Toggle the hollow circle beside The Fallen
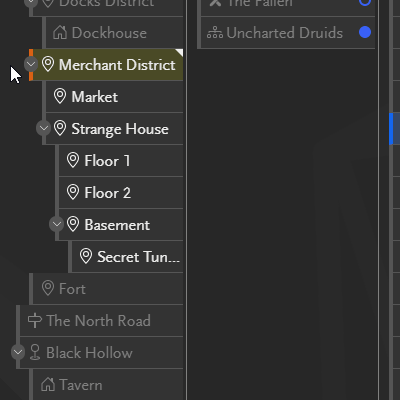Image resolution: width=400 pixels, height=400 pixels. 365,2
